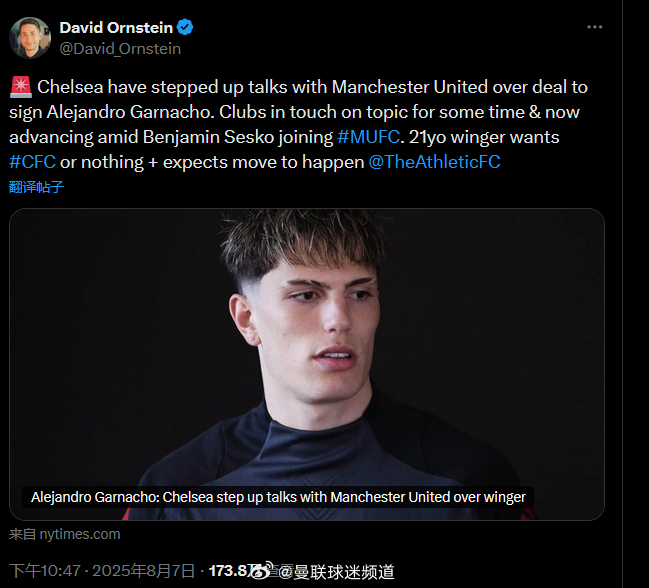This screenshot has width=649, height=588.
Task: Open the #MUFC hashtag
Action: tap(368, 137)
